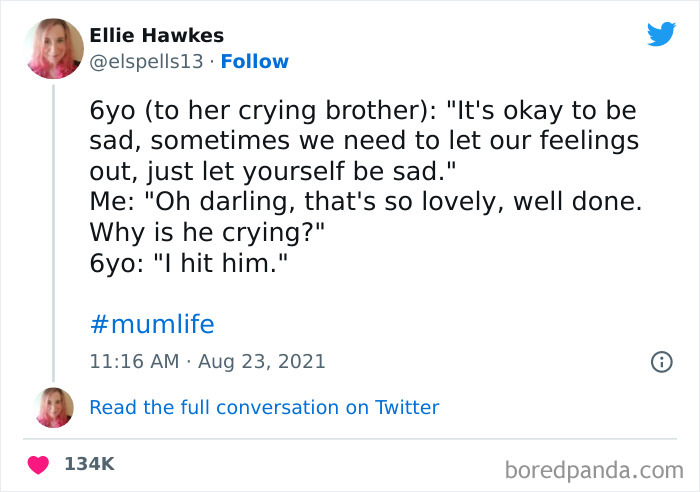Click the display name "Ellie Hawkes"
700x492 pixels.
(157, 36)
